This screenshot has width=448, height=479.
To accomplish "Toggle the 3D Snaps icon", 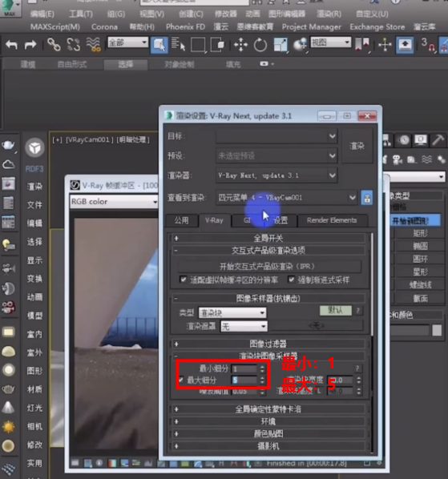I will [428, 45].
